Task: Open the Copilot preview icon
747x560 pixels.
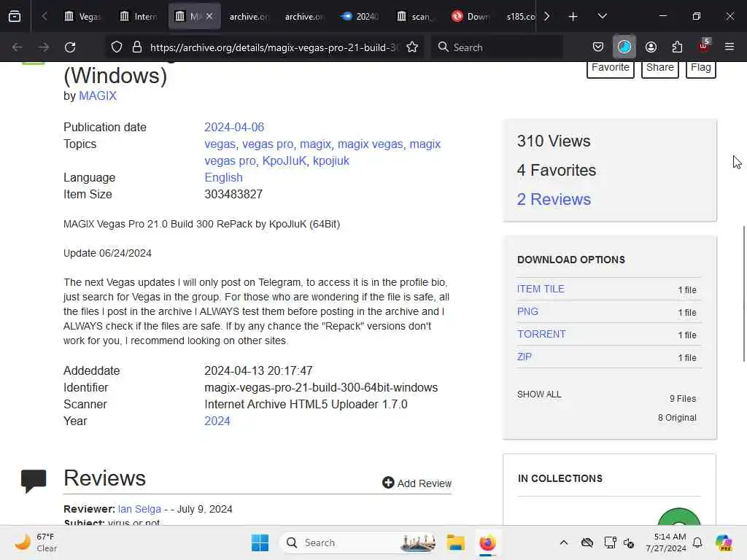Action: (724, 542)
